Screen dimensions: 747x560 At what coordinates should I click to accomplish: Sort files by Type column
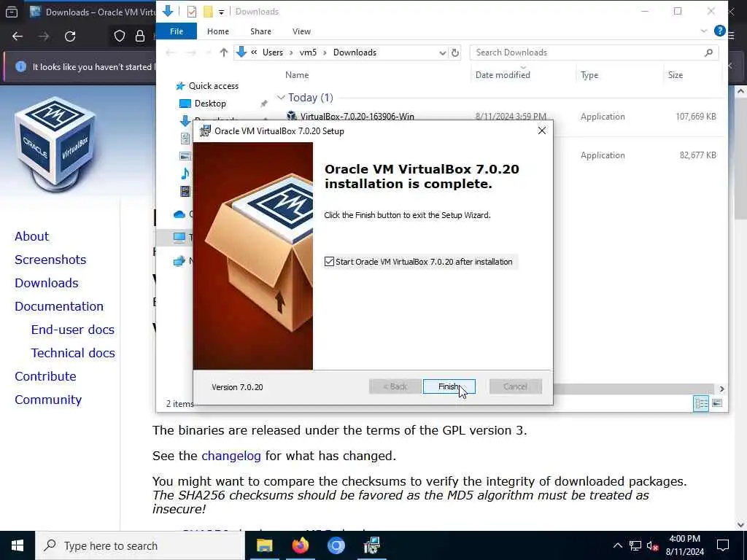pyautogui.click(x=589, y=75)
